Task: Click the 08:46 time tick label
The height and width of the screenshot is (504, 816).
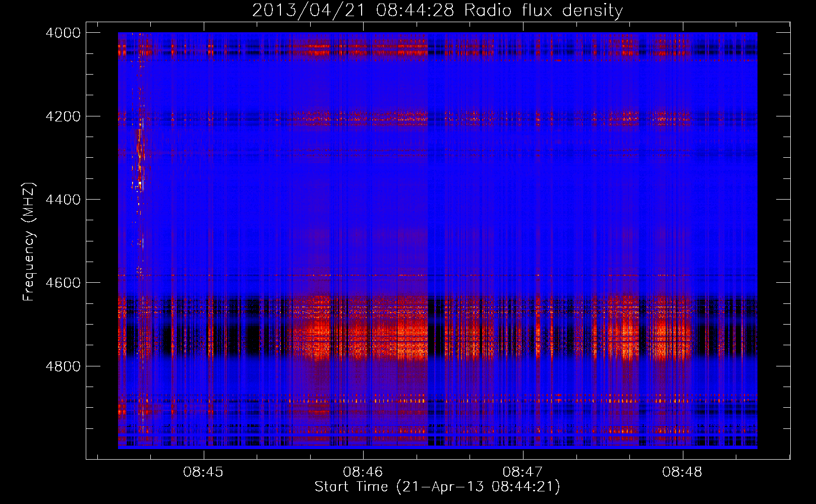Action: (x=363, y=472)
